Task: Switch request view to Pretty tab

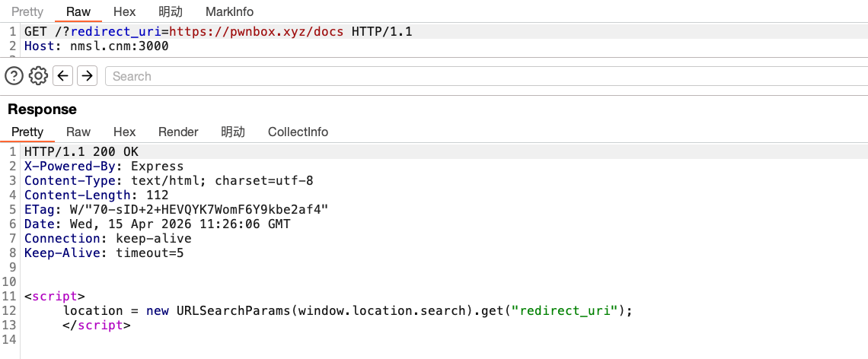Action: click(x=27, y=12)
